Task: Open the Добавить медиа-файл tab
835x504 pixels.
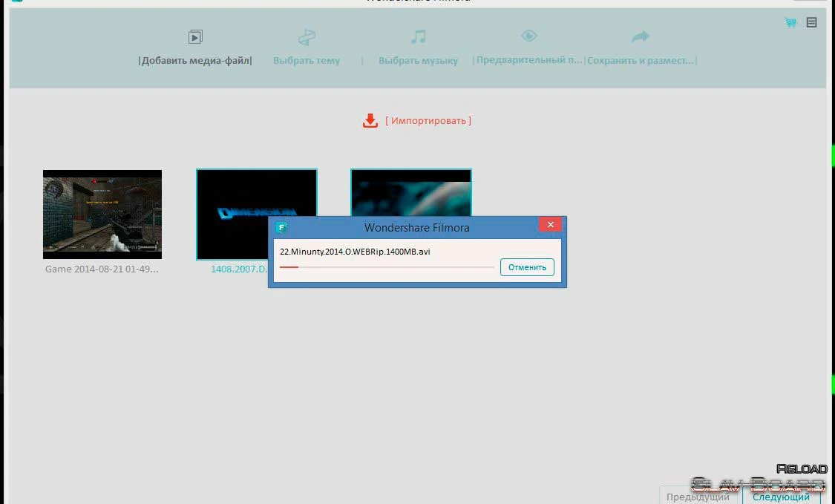Action: coord(195,60)
